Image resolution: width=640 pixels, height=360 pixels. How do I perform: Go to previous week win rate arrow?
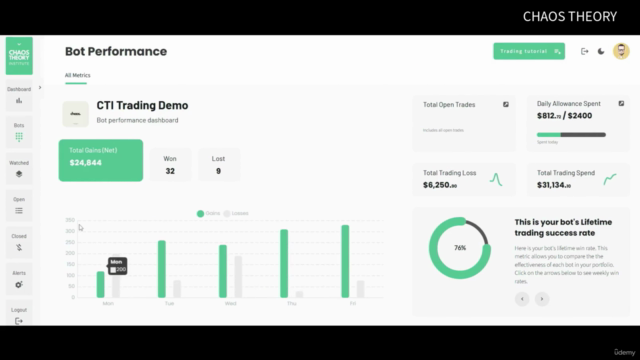click(522, 299)
